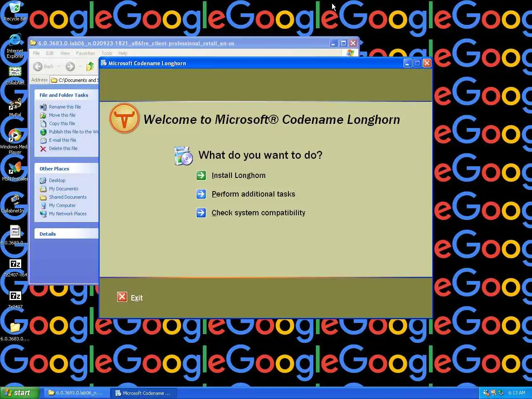
Task: Open the Recycle Bin desktop icon
Action: (x=15, y=12)
